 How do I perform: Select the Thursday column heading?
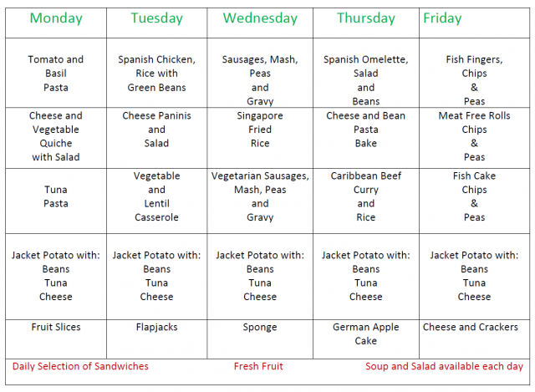(x=365, y=18)
